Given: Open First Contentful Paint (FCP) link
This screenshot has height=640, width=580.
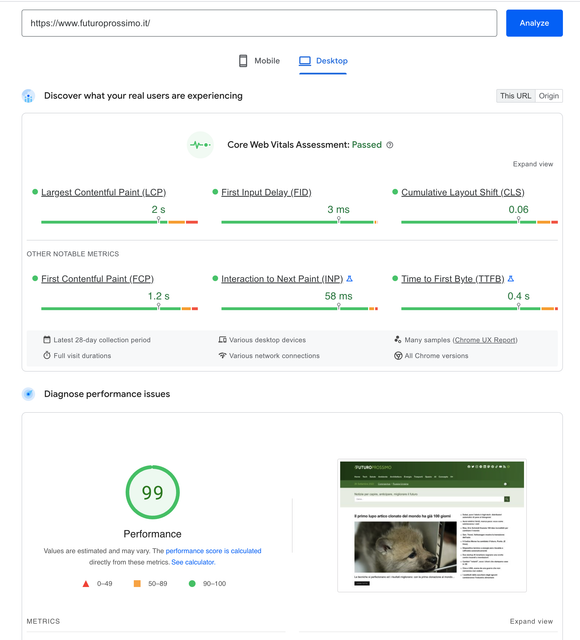Looking at the screenshot, I should tap(97, 279).
